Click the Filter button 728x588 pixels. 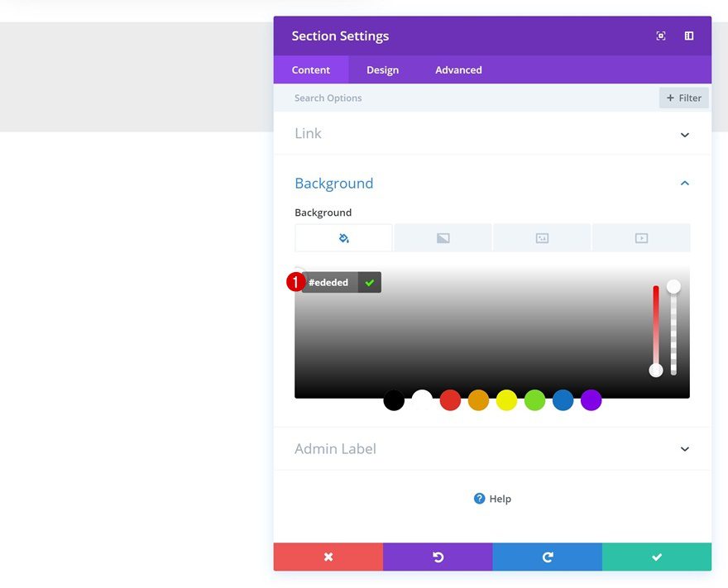(683, 98)
